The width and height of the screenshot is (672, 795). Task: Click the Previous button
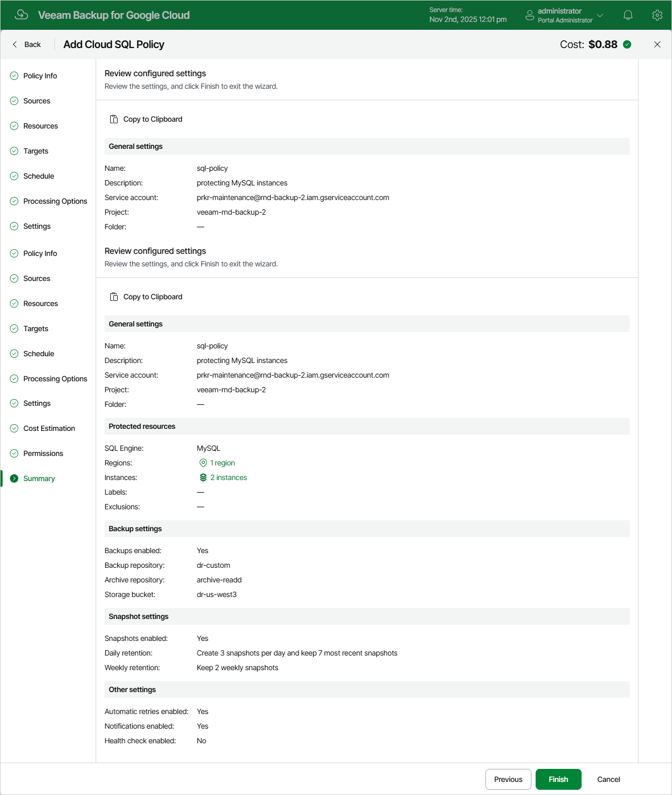(508, 779)
